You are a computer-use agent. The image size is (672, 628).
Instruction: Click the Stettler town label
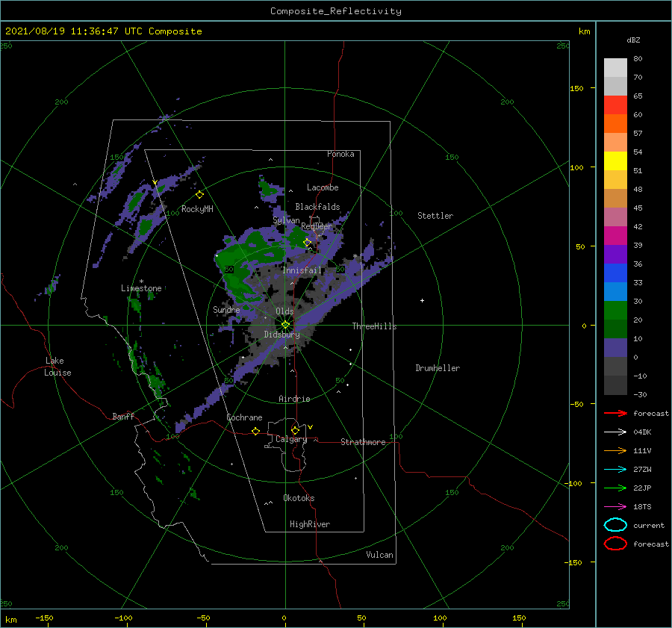435,216
